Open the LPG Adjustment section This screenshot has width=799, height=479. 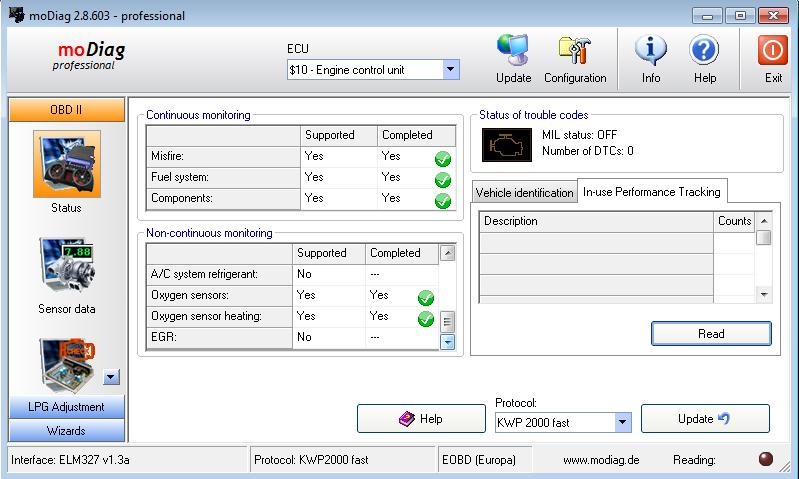(66, 407)
